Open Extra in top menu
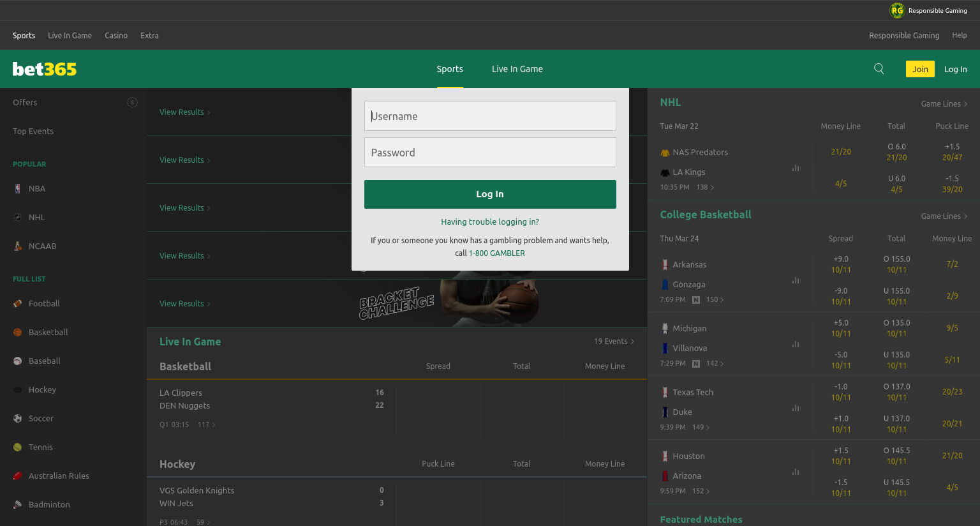The image size is (980, 526). click(149, 35)
